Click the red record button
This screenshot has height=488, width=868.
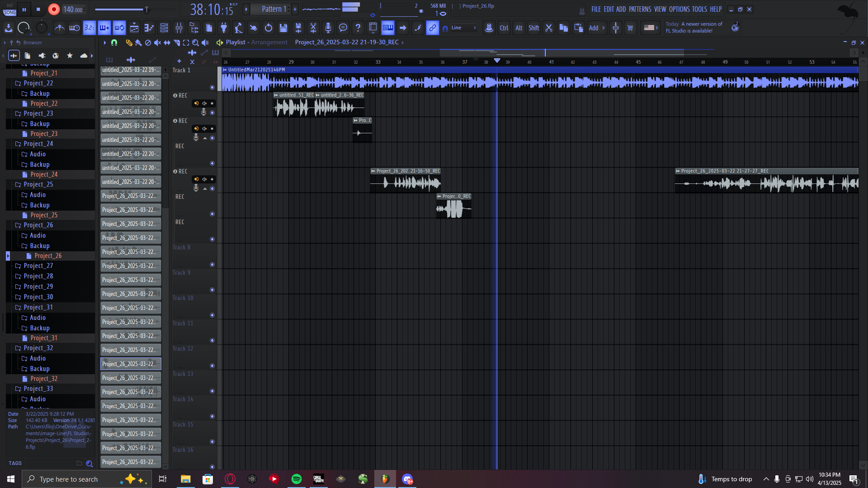click(x=54, y=9)
